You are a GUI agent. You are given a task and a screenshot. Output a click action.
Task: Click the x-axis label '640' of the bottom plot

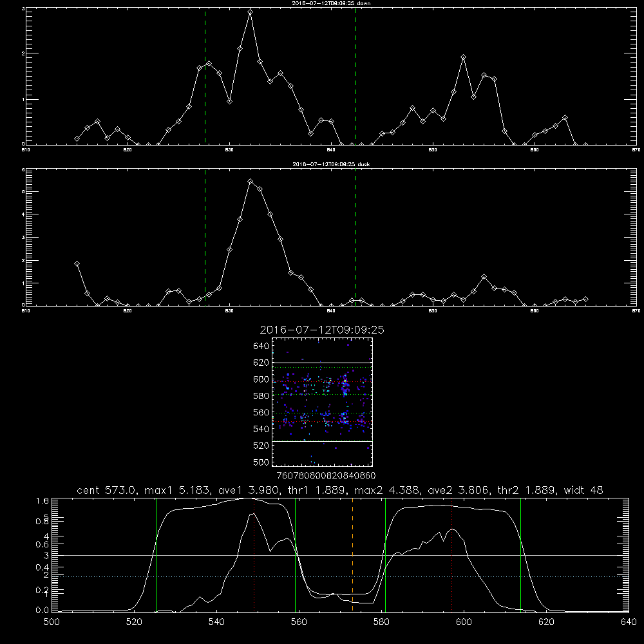click(x=629, y=622)
